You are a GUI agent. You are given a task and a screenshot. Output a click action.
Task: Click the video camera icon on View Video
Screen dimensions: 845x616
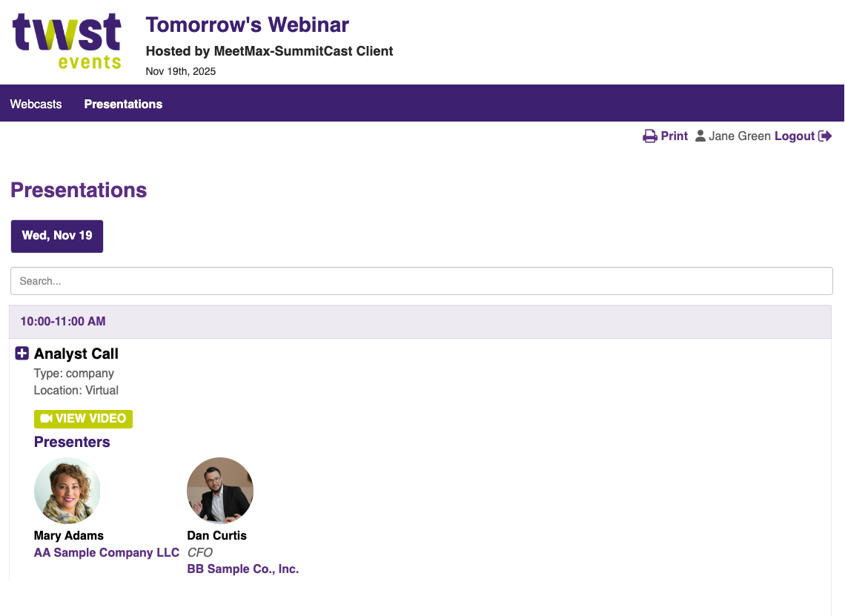point(46,419)
